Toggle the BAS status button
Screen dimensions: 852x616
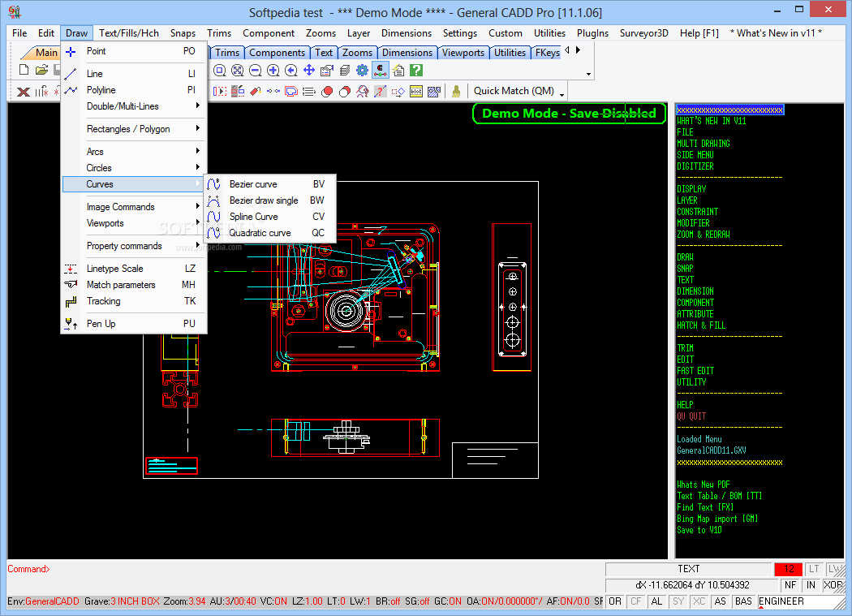click(x=743, y=601)
